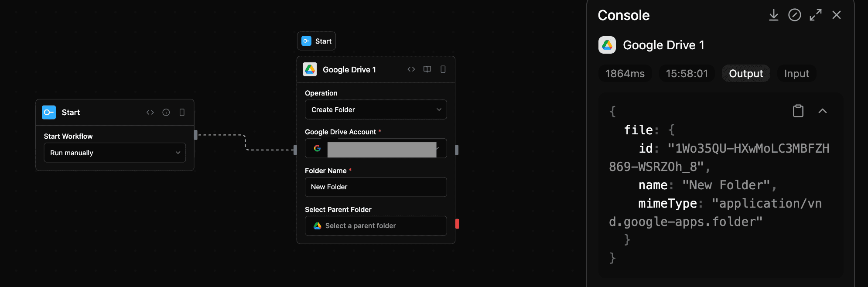Click the Start block key icon
Screen dimensions: 868x287
(49, 113)
